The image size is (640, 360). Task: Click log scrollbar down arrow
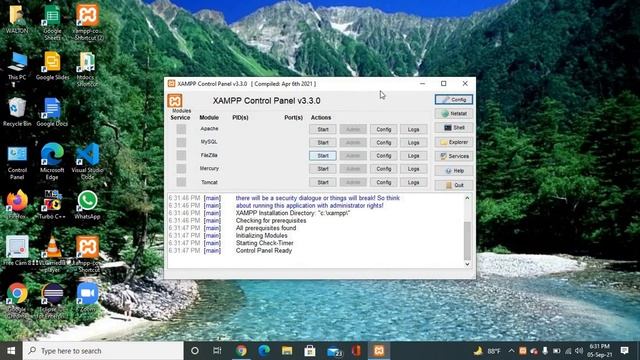point(467,264)
